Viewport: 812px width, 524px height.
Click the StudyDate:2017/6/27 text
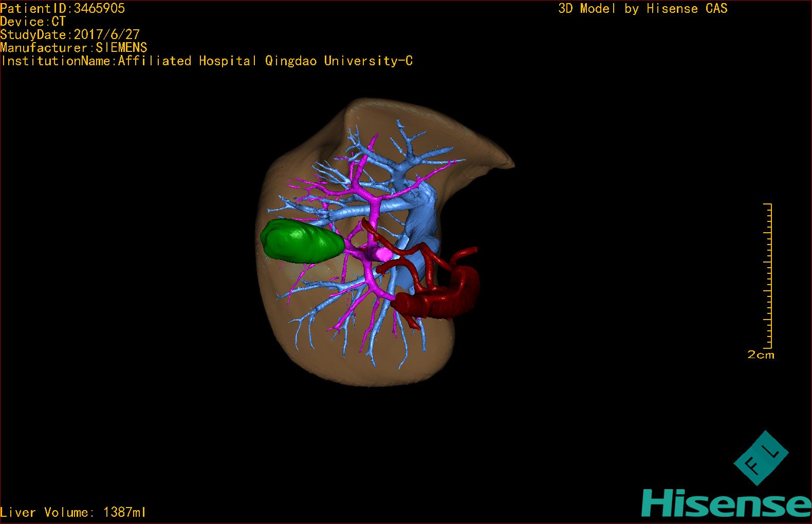(70, 34)
